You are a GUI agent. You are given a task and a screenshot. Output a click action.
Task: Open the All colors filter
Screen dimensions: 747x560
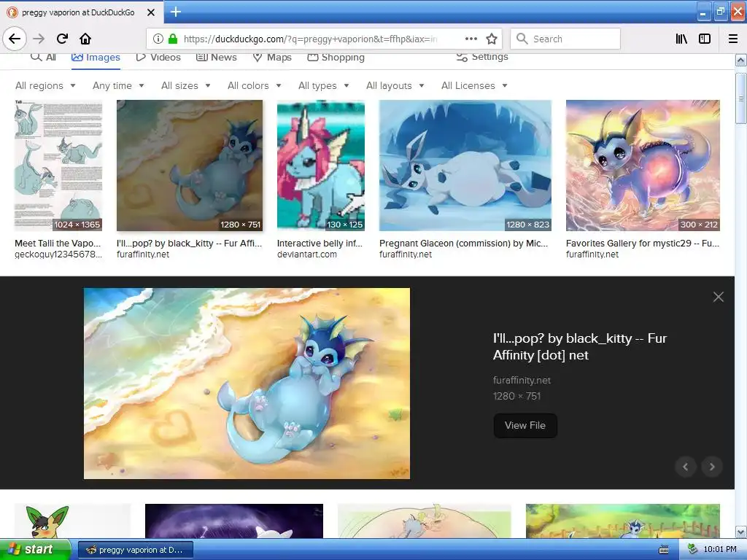(255, 86)
